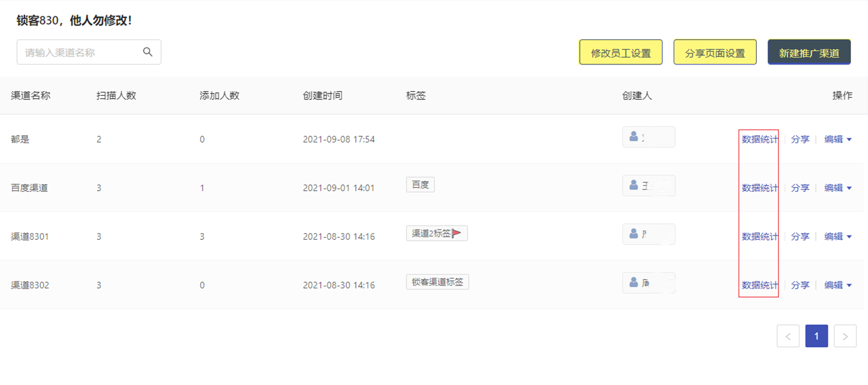Click the 百度 tag
This screenshot has width=868, height=385.
tap(420, 185)
